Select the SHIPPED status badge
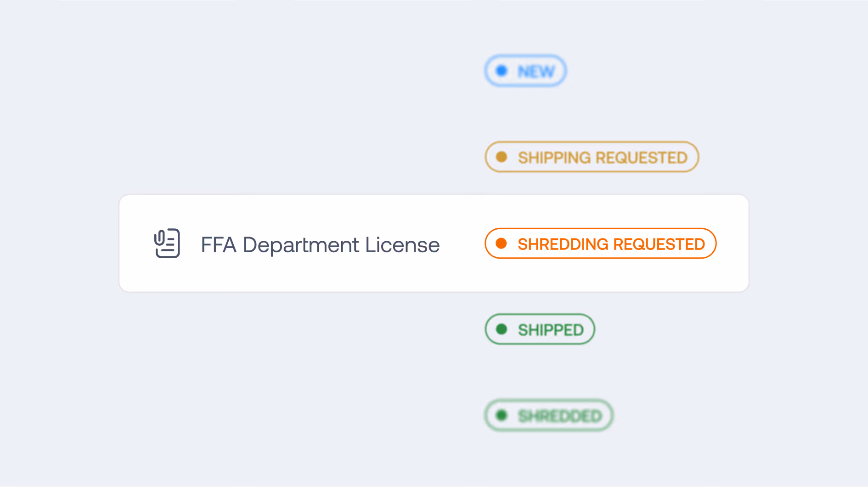This screenshot has height=487, width=868. 540,329
